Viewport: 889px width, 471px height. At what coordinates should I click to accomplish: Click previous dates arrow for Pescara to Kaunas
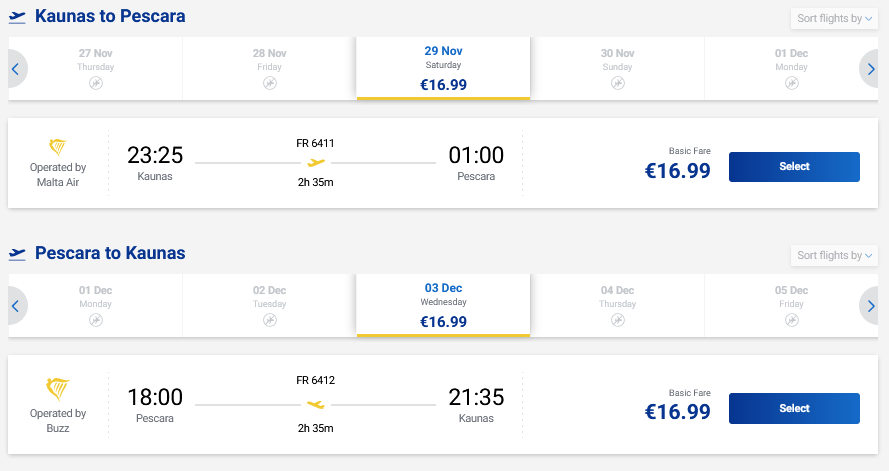pos(16,305)
